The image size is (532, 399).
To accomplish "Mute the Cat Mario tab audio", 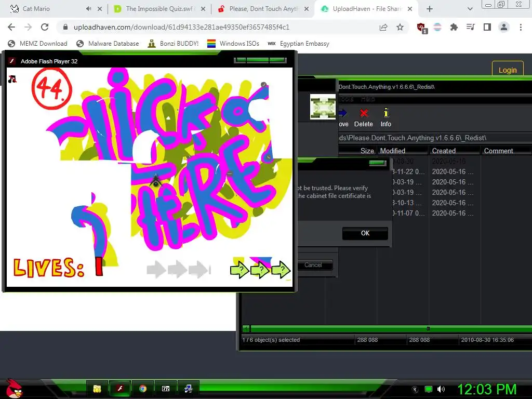I will tap(88, 9).
